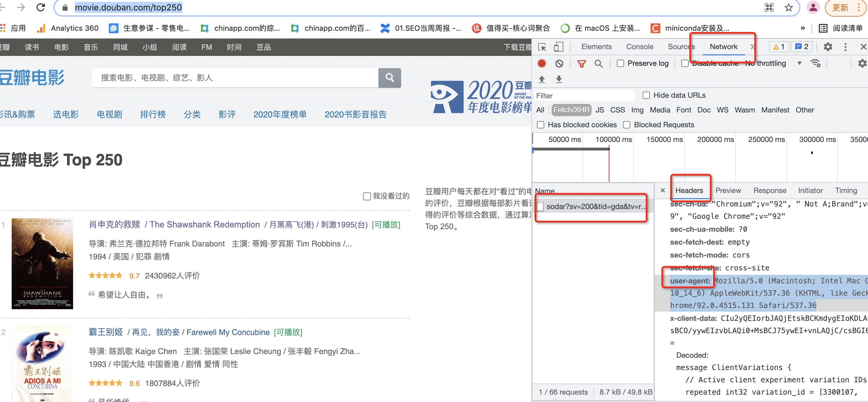868x402 pixels.
Task: Open 2020年度榜单 link
Action: click(x=280, y=115)
